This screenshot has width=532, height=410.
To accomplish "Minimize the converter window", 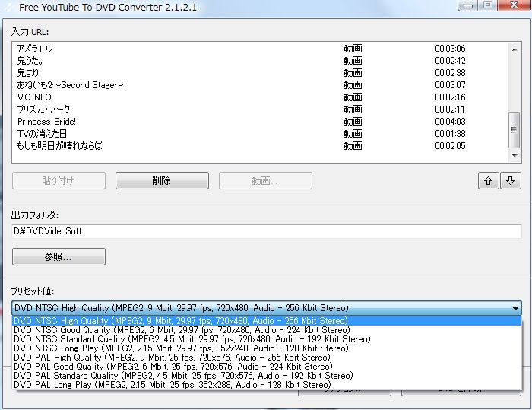I will 468,5.
